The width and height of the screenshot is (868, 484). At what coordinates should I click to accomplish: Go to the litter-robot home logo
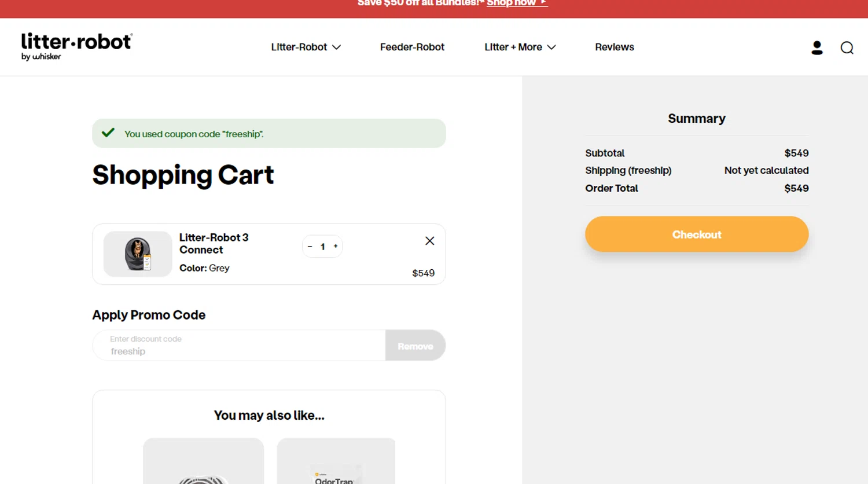[77, 46]
